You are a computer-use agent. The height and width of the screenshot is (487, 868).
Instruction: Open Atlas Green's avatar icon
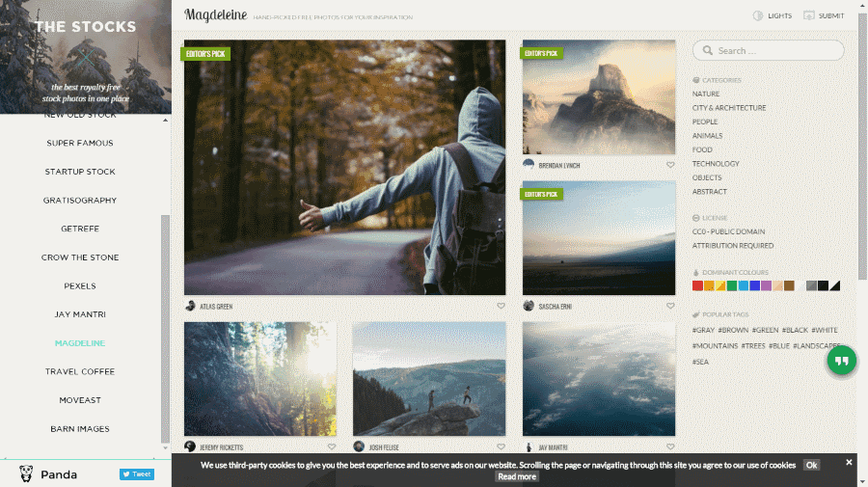pos(190,306)
